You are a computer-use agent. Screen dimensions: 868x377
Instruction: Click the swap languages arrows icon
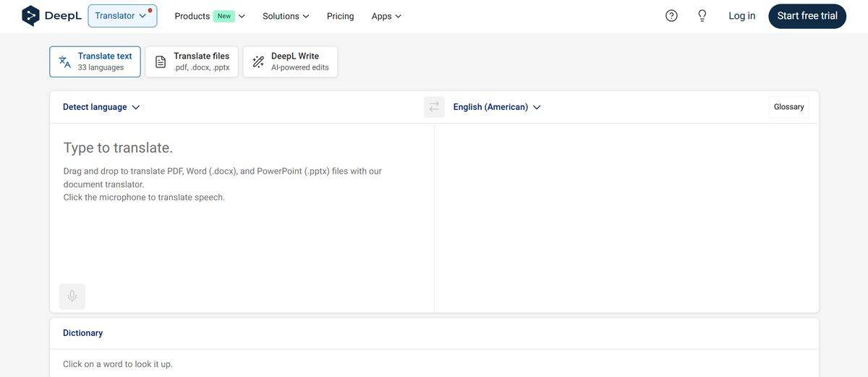[x=434, y=107]
